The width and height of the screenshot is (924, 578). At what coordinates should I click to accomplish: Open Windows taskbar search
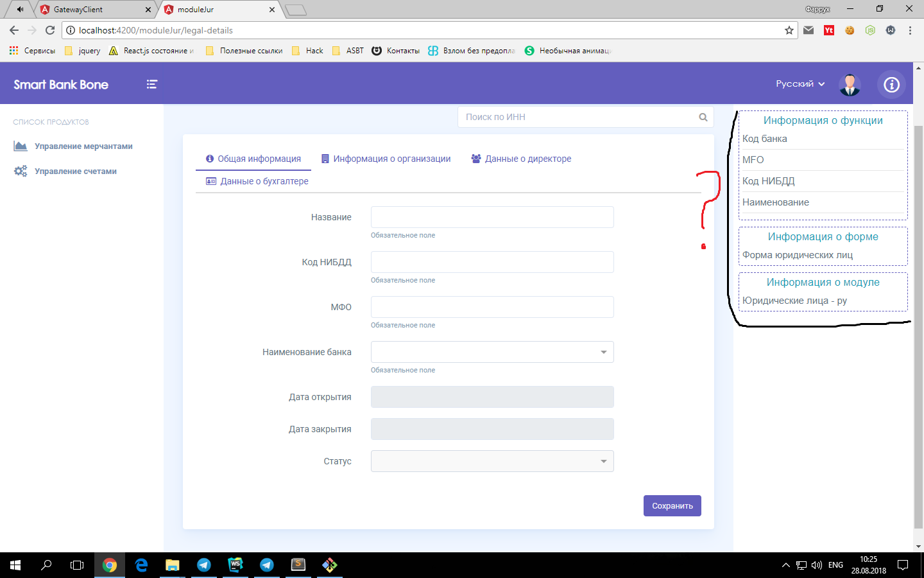pyautogui.click(x=46, y=565)
